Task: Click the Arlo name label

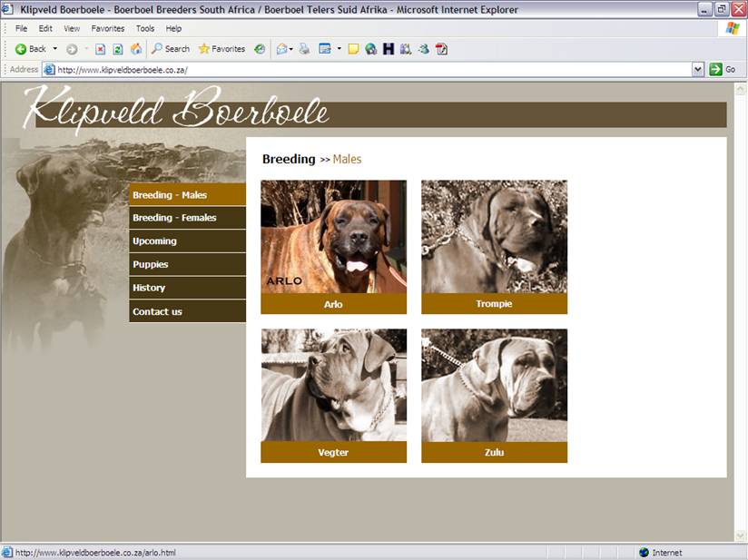Action: point(333,304)
